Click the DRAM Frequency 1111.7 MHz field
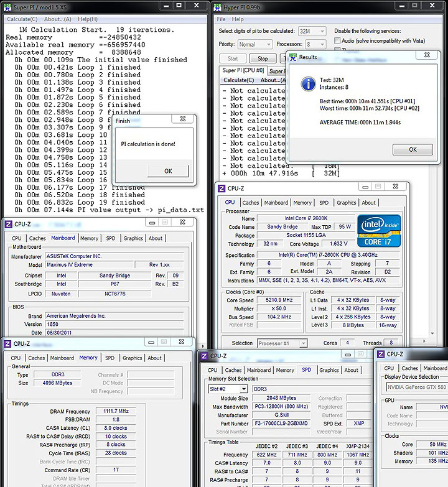The width and height of the screenshot is (448, 487). [116, 411]
